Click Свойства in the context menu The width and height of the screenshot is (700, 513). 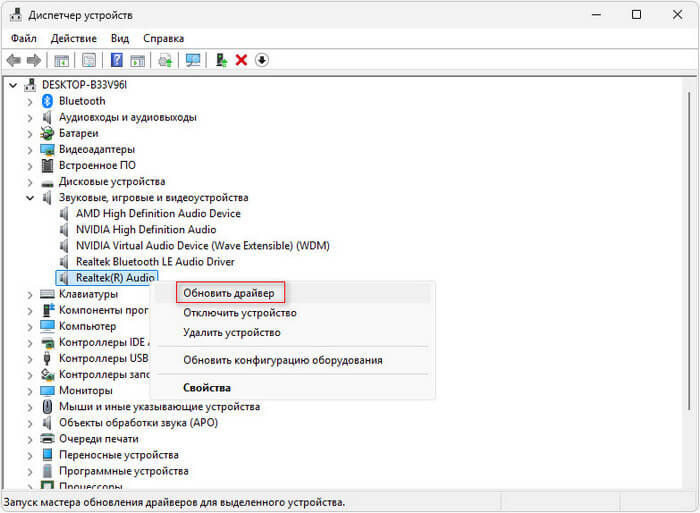207,387
